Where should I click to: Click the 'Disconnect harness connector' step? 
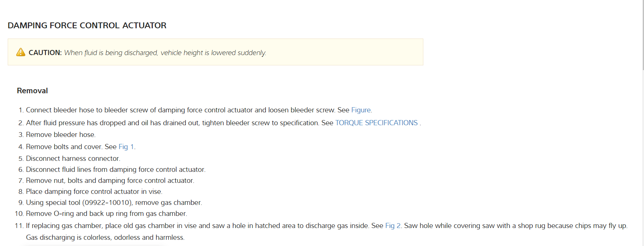click(x=73, y=159)
